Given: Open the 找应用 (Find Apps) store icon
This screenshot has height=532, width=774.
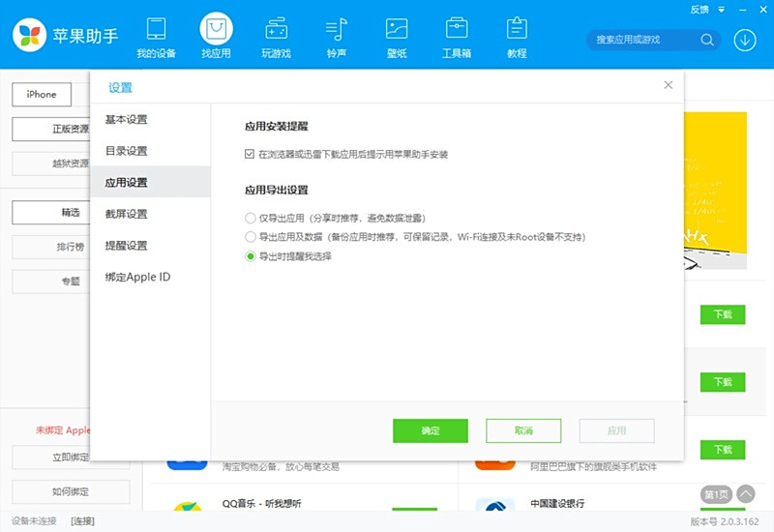Looking at the screenshot, I should point(216,36).
